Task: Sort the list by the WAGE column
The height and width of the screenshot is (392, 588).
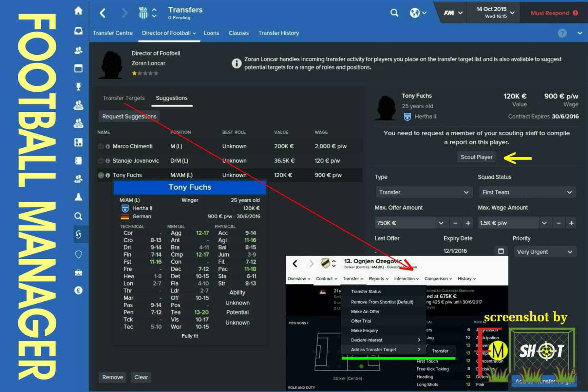Action: pos(321,132)
